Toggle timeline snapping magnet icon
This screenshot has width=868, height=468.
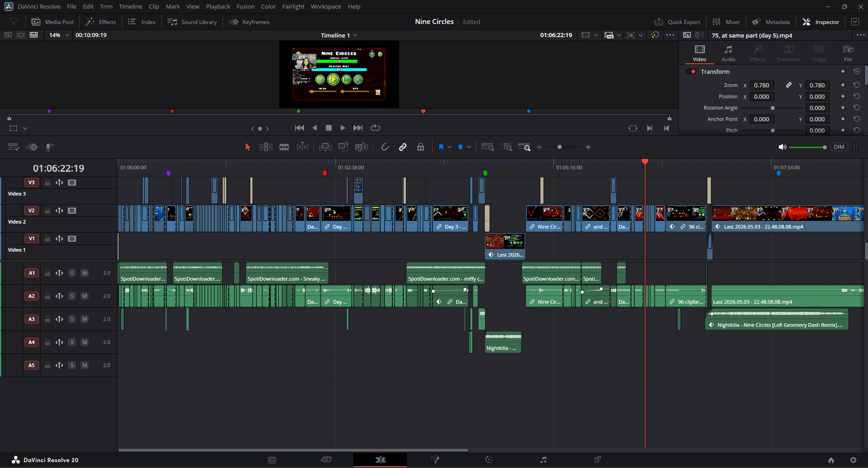tap(385, 147)
